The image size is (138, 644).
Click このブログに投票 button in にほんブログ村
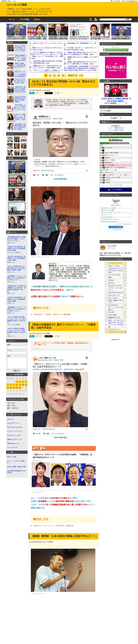tap(116, 227)
